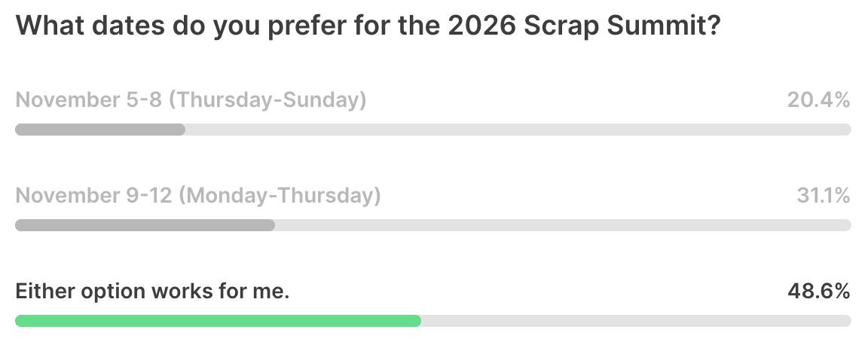Select the November 5-8 (Thursday-Sunday) option
The height and width of the screenshot is (348, 868).
pos(191,100)
